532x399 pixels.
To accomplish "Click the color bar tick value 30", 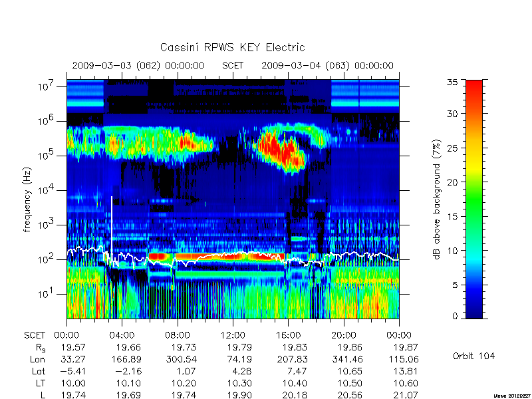I will (x=452, y=114).
